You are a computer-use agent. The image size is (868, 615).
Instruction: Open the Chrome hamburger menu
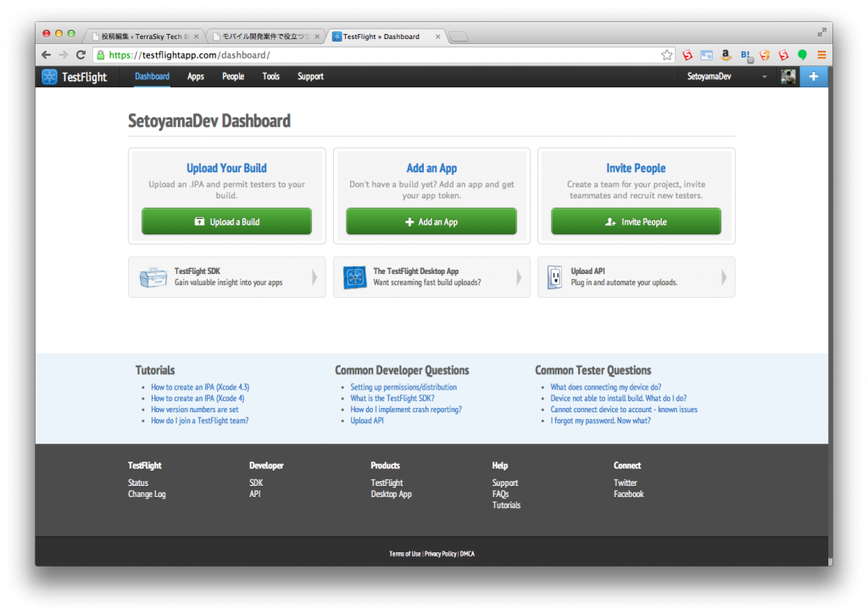click(821, 54)
